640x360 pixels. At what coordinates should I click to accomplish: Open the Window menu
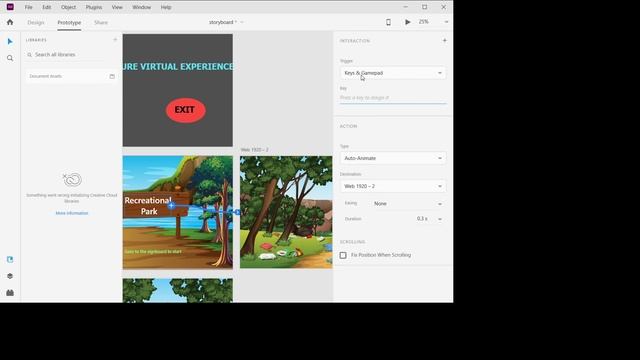[142, 7]
